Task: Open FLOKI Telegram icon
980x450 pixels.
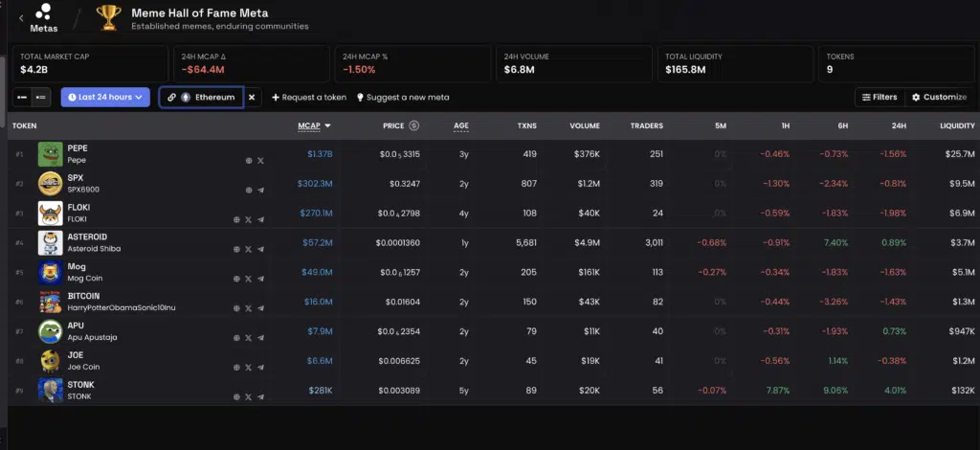Action: 260,219
